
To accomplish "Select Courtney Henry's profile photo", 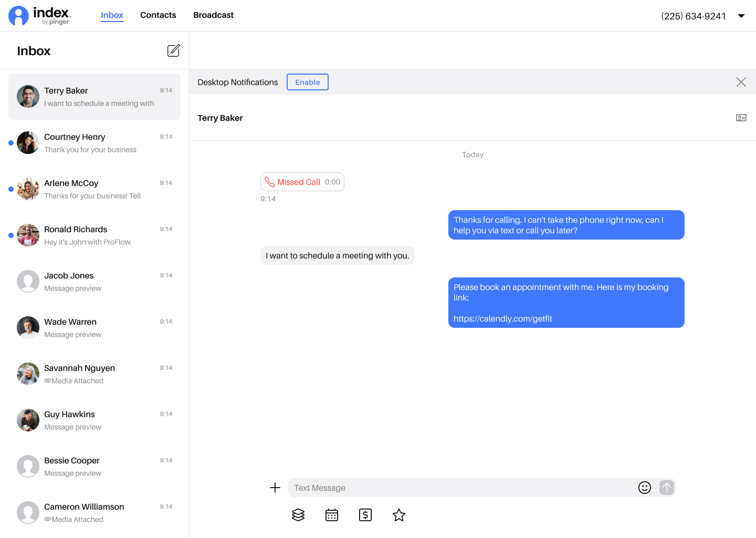I will [x=28, y=143].
